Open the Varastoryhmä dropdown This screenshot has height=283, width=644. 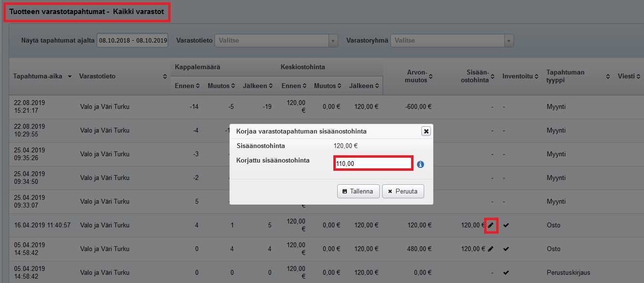(452, 41)
